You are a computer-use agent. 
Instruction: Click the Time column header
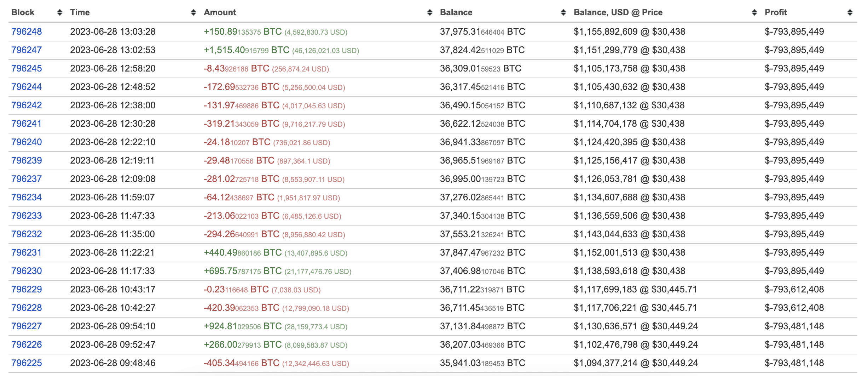80,12
